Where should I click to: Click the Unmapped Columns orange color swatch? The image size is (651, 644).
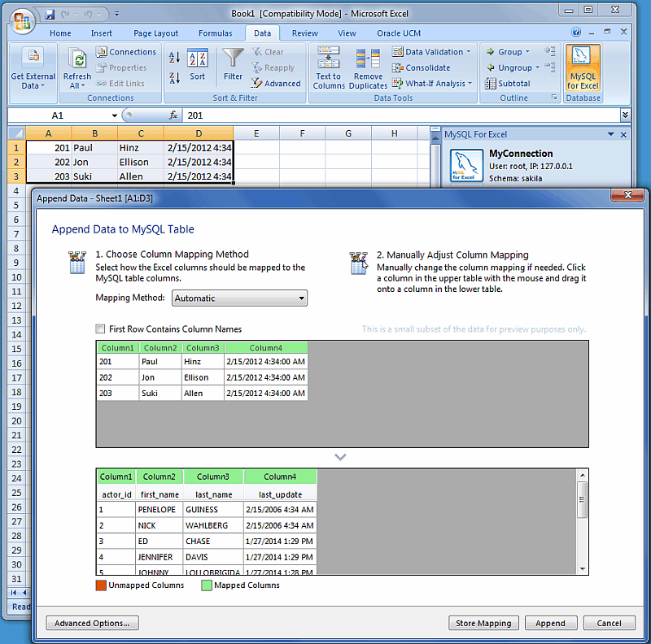click(101, 585)
